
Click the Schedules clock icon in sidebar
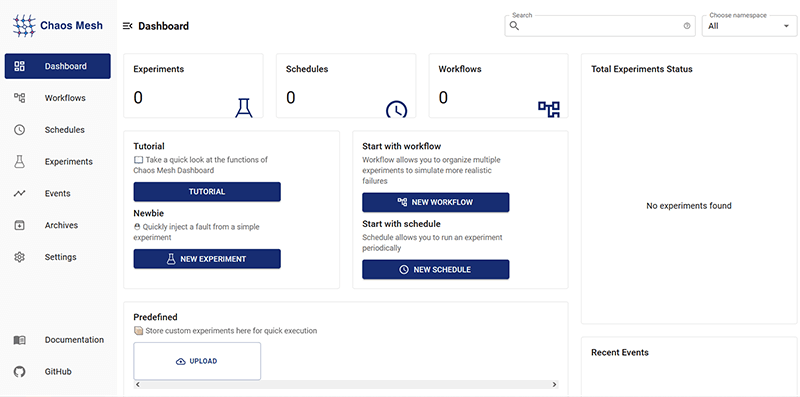[x=19, y=130]
